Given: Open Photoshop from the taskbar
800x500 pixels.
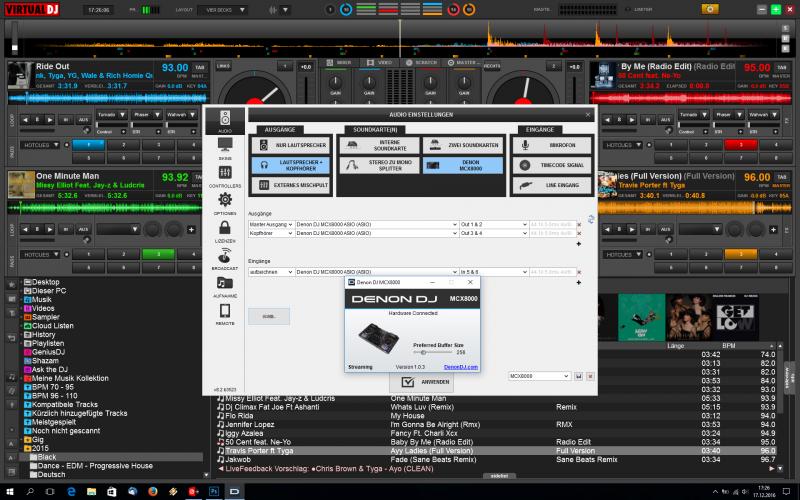Looking at the screenshot, I should [x=214, y=491].
